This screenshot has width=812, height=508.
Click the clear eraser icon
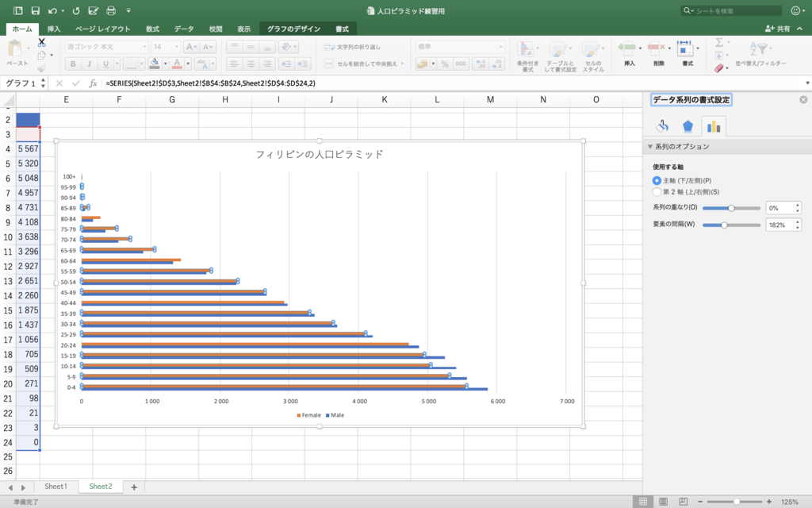718,68
